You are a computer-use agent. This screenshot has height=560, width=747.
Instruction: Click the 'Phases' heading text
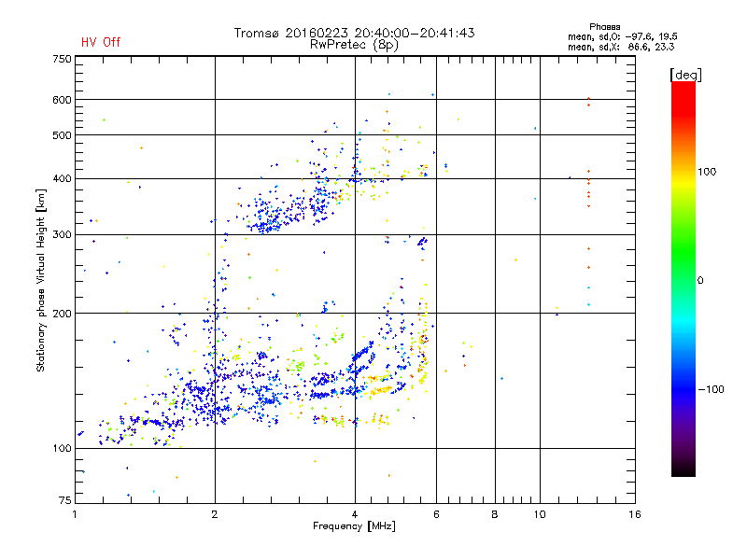point(604,27)
